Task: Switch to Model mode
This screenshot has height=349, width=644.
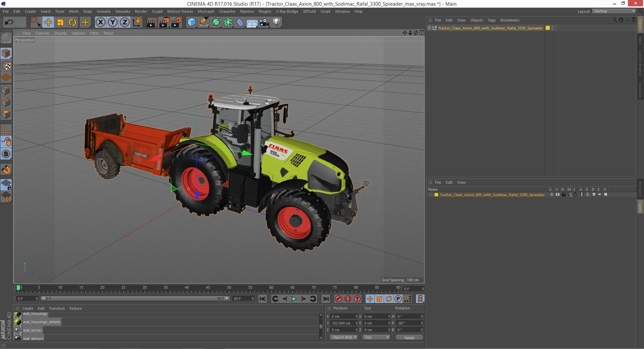Action: coord(6,54)
